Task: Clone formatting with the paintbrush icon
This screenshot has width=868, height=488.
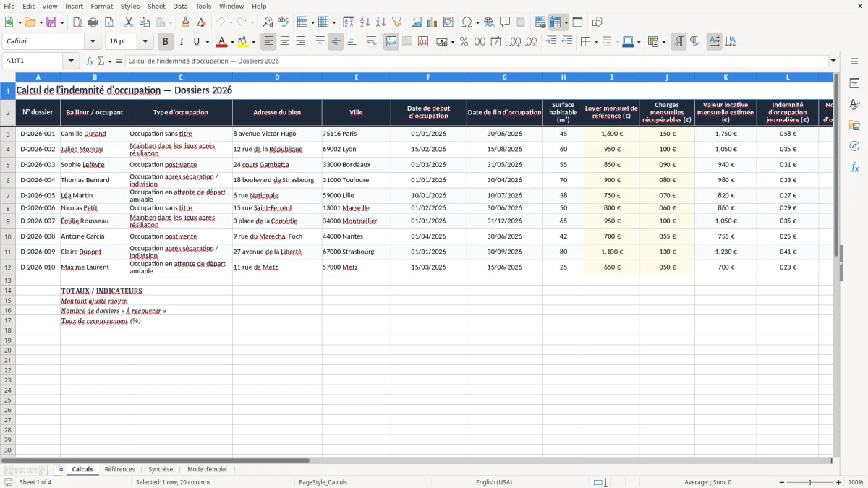Action: tap(186, 22)
